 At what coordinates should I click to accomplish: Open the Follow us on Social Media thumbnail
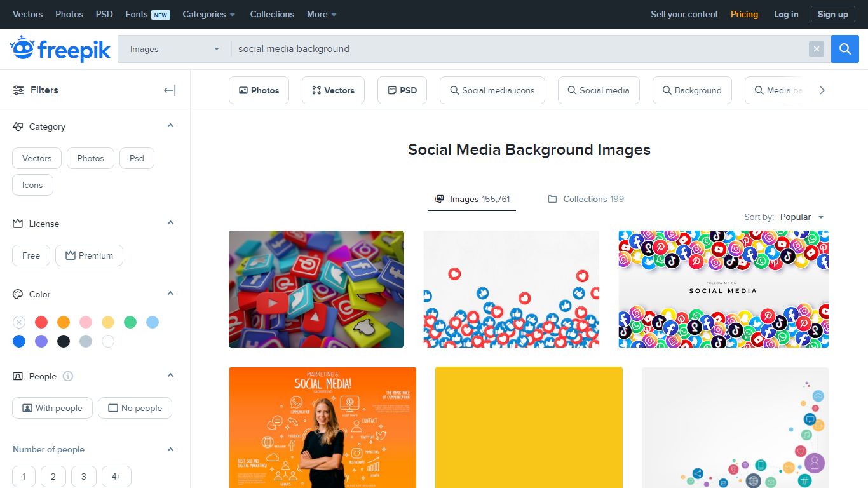(724, 289)
